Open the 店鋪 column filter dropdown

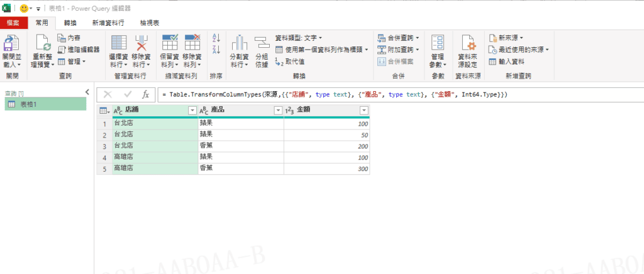tap(192, 111)
